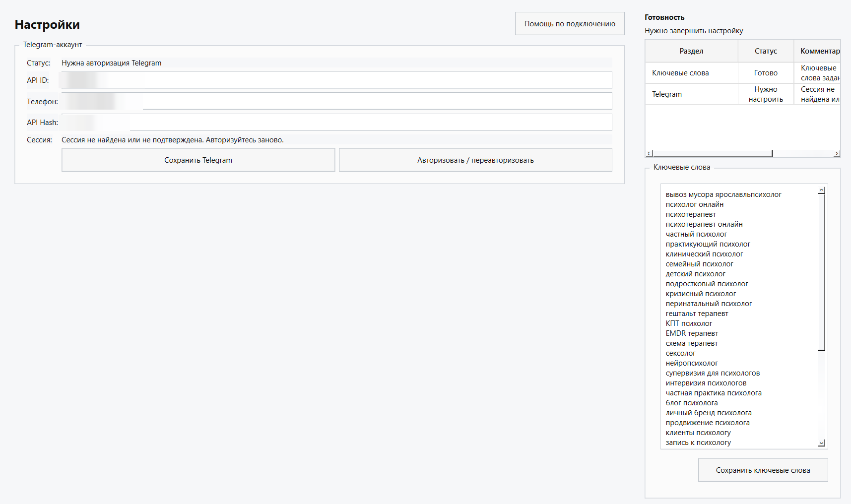851x504 pixels.
Task: Click the "Сессия не найдена или не подтверждена" message
Action: pyautogui.click(x=173, y=140)
